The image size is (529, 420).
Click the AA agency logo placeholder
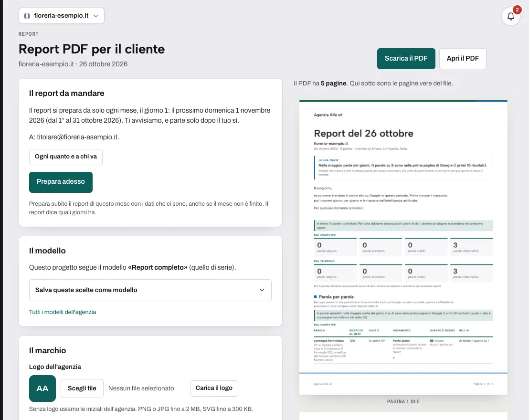click(42, 388)
